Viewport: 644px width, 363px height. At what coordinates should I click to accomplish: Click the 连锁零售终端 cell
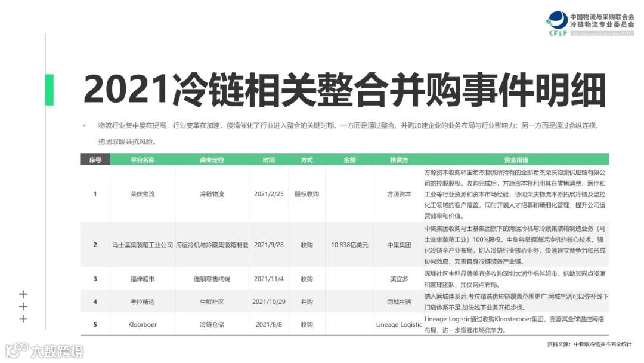click(212, 279)
